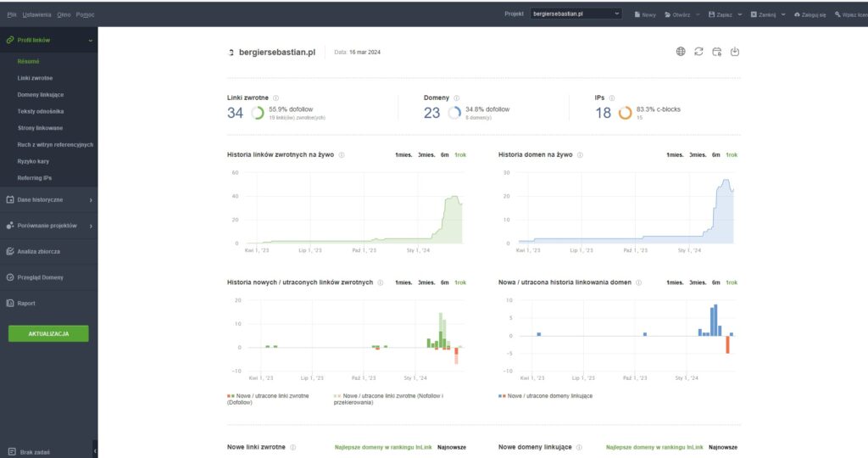This screenshot has width=868, height=458.
Task: Click the globe icon beside the report date
Action: click(681, 52)
